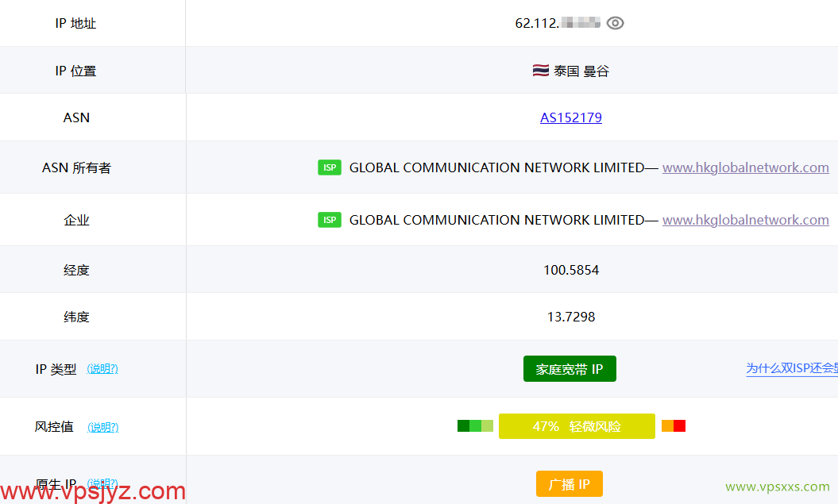This screenshot has height=504, width=838.
Task: Click the 47% 轻微风险 progress bar
Action: (577, 425)
